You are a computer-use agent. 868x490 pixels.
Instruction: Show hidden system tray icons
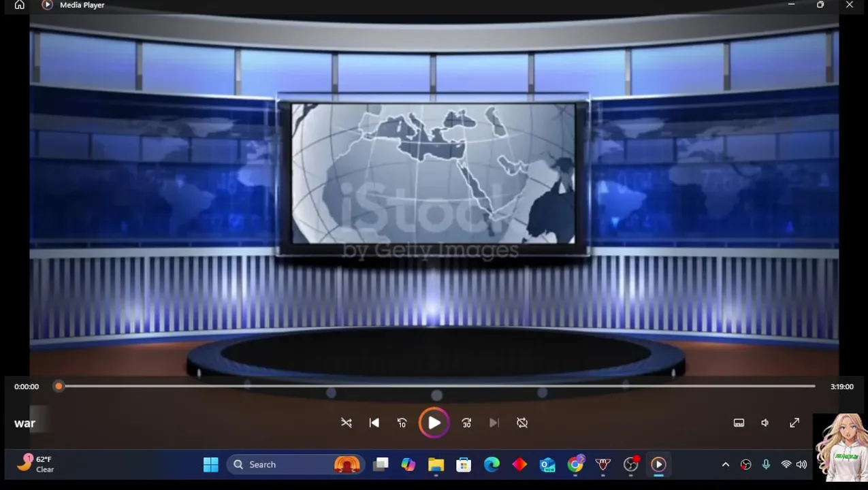pyautogui.click(x=726, y=465)
